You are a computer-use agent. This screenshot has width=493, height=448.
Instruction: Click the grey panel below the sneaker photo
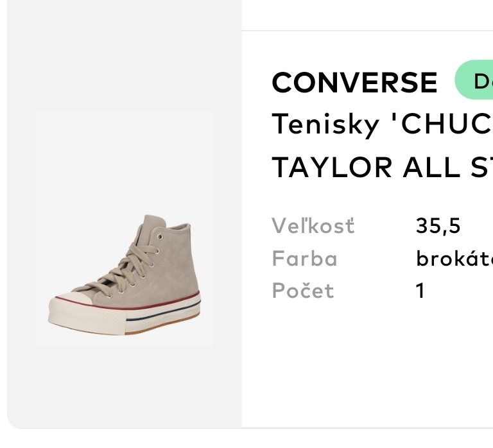coord(125,385)
